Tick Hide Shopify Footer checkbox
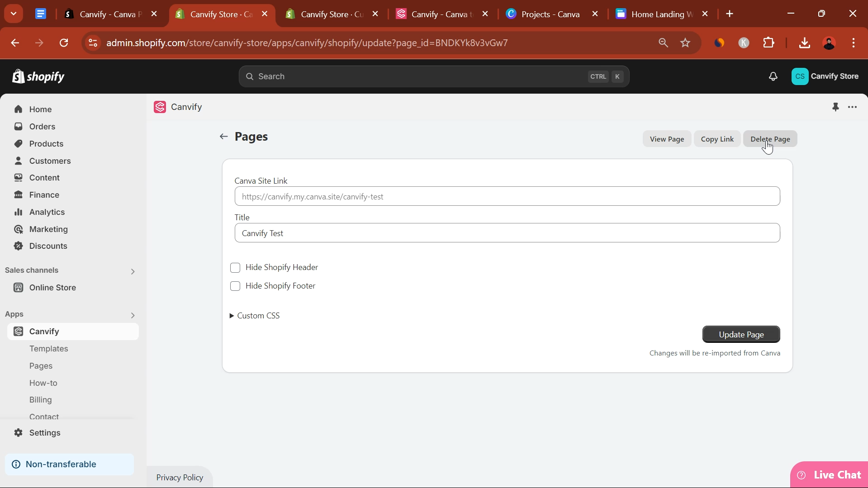Image resolution: width=868 pixels, height=488 pixels. tap(235, 286)
